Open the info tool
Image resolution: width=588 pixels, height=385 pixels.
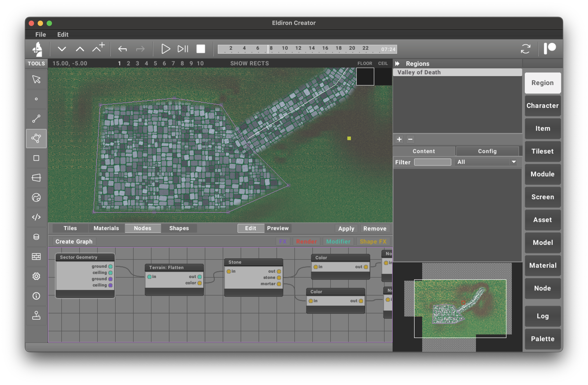pyautogui.click(x=36, y=296)
